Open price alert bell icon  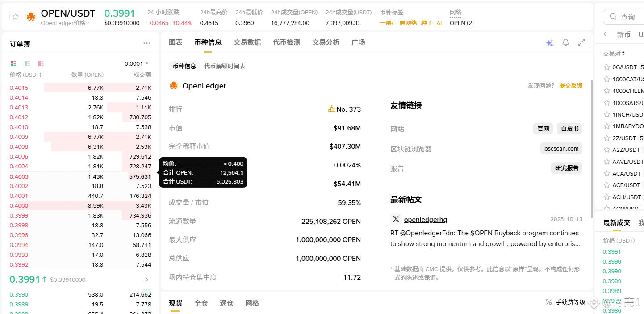(566, 42)
